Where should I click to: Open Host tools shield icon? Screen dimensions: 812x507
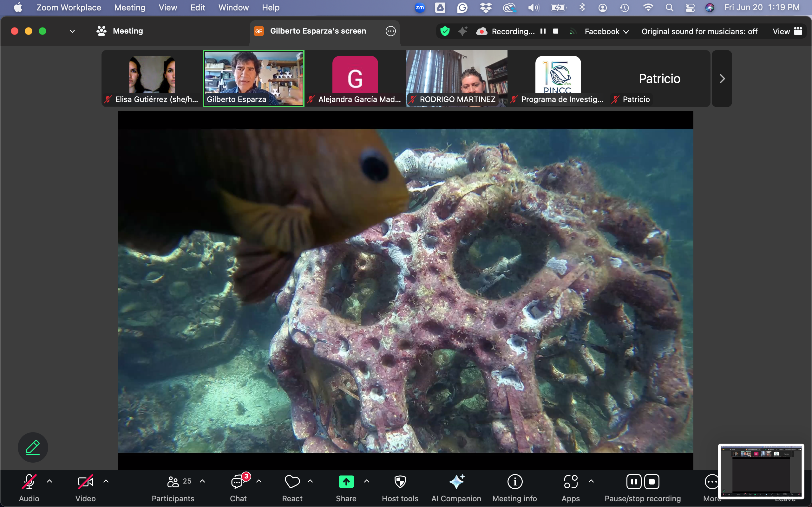coord(400,482)
